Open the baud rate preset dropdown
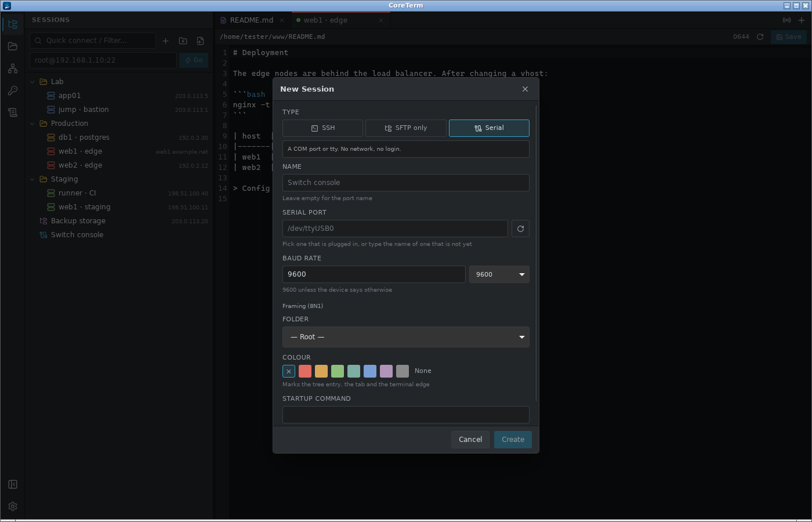 [x=499, y=274]
